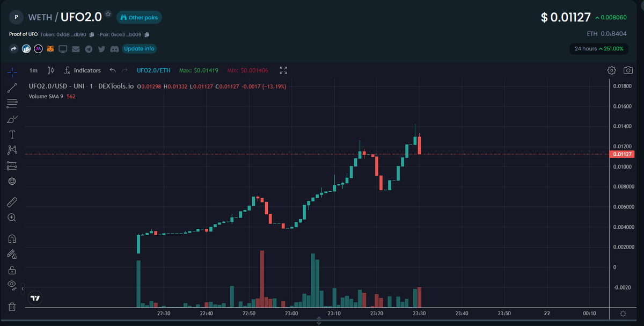Select the ruler measure tool
The height and width of the screenshot is (326, 644).
click(x=12, y=202)
